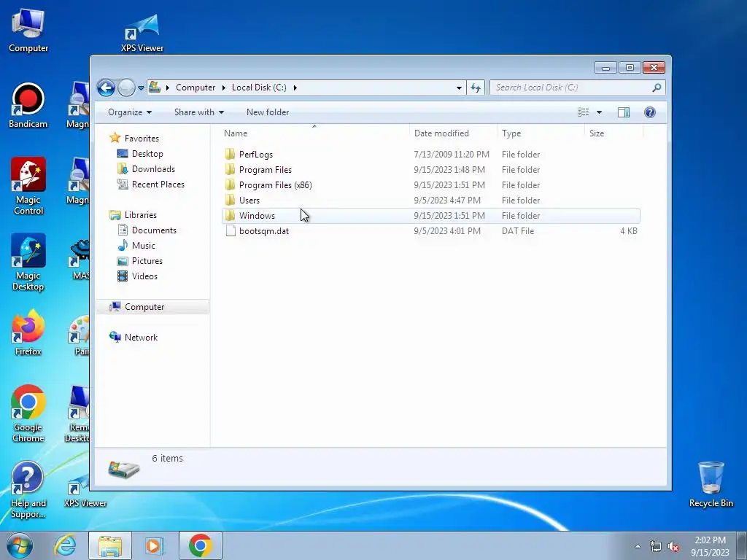Open the view options dropdown arrow
Image resolution: width=747 pixels, height=560 pixels.
tap(600, 112)
